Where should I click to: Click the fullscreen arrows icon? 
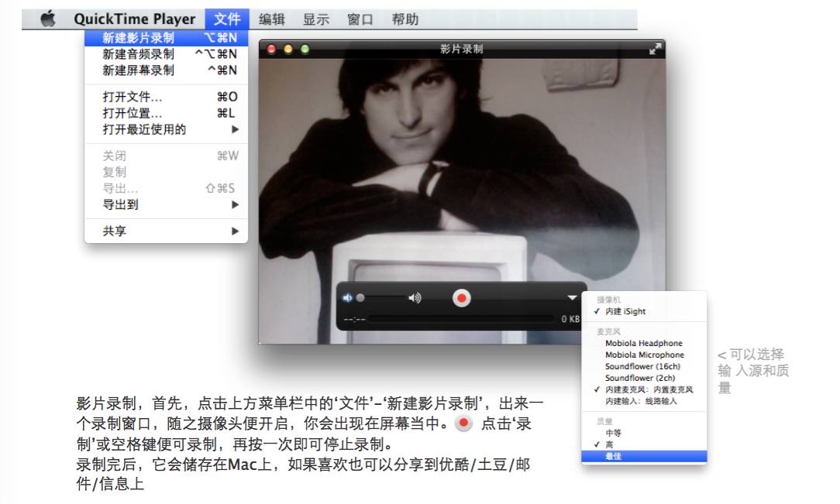pyautogui.click(x=656, y=49)
